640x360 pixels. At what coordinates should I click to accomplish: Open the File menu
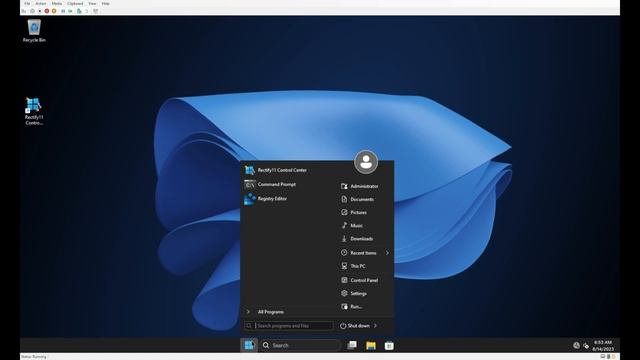click(27, 3)
